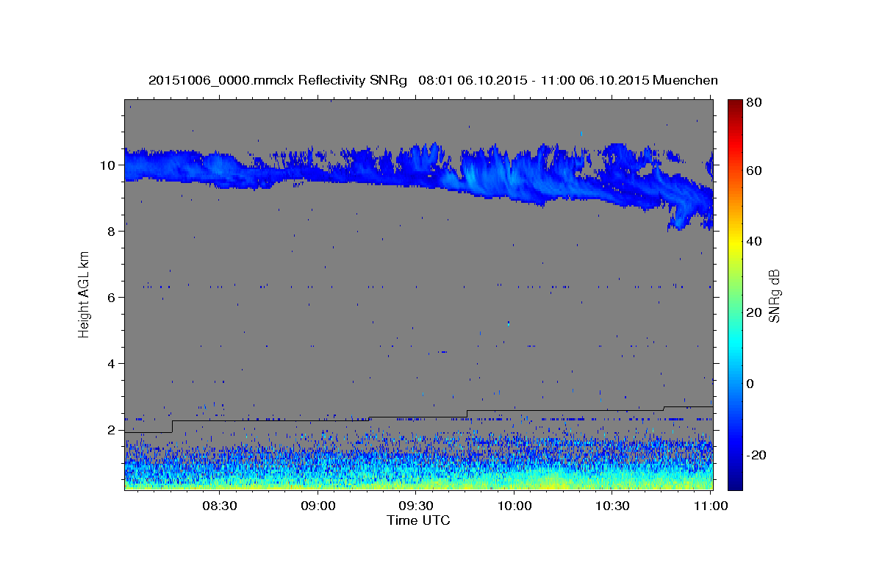Click the height tick label 10
This screenshot has height=588, width=882.
[109, 165]
